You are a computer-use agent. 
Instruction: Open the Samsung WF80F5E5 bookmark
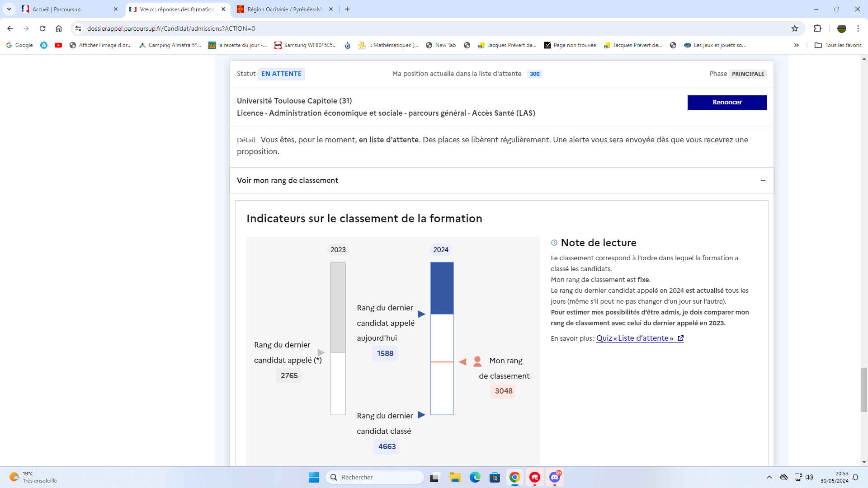point(306,45)
